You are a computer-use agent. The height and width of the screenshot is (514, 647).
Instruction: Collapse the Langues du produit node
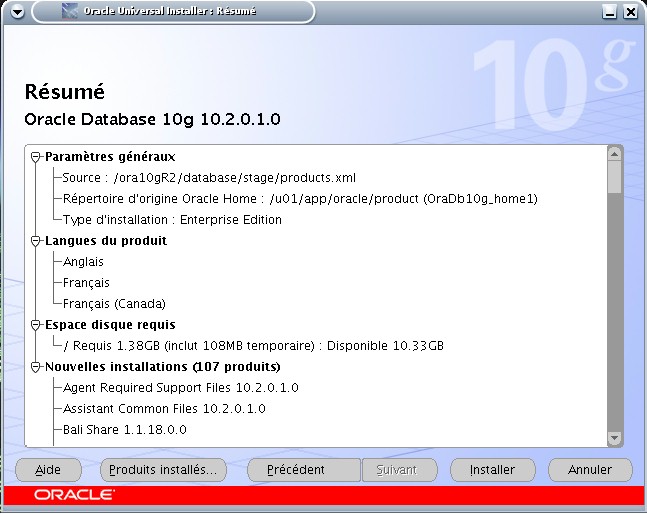tap(35, 241)
